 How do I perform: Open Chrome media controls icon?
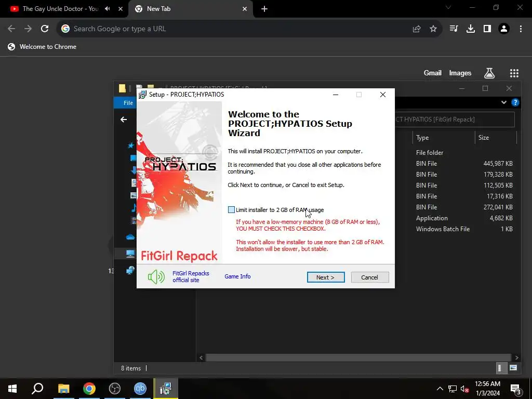tap(454, 29)
